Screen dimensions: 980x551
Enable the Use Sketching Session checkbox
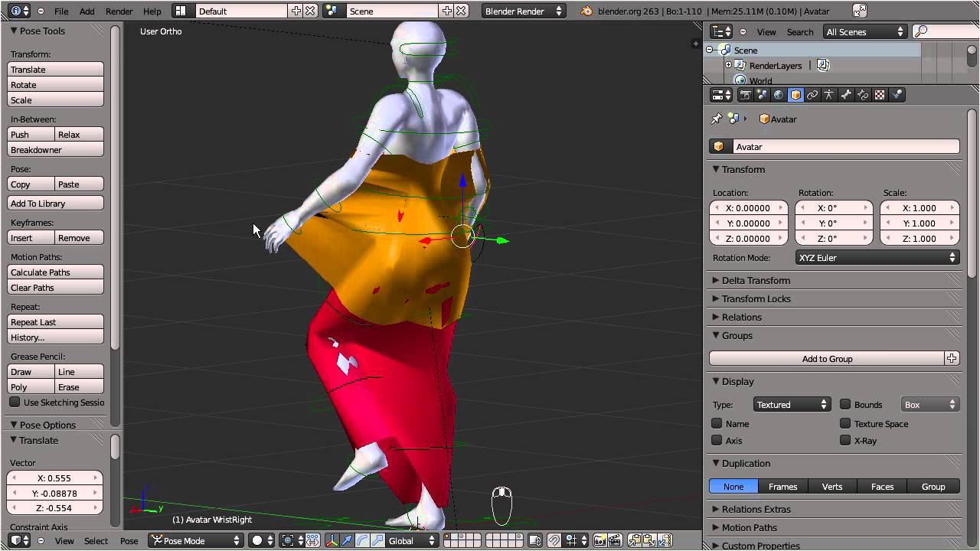coord(15,402)
